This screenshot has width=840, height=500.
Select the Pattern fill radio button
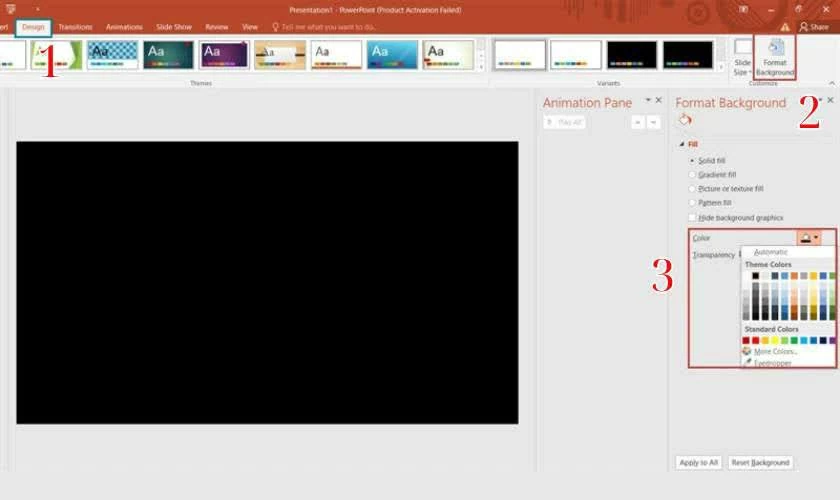[x=692, y=203]
